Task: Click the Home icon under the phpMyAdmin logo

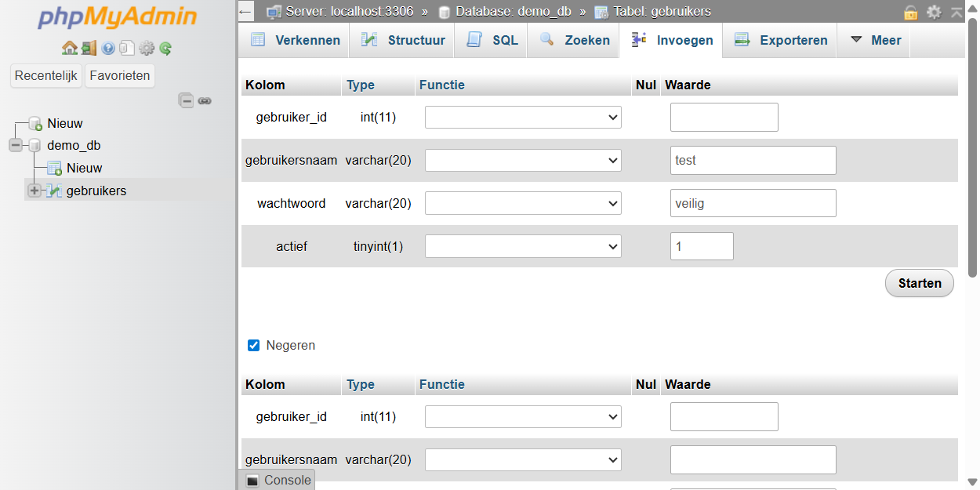Action: point(69,49)
